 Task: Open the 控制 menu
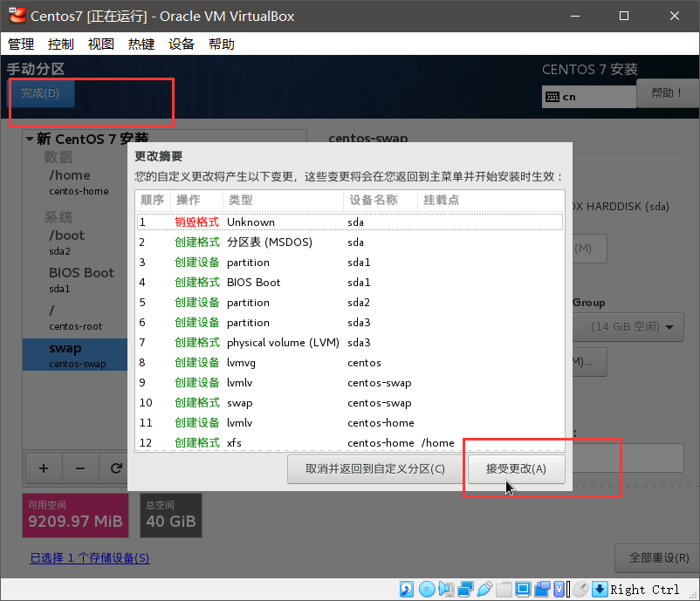click(60, 44)
